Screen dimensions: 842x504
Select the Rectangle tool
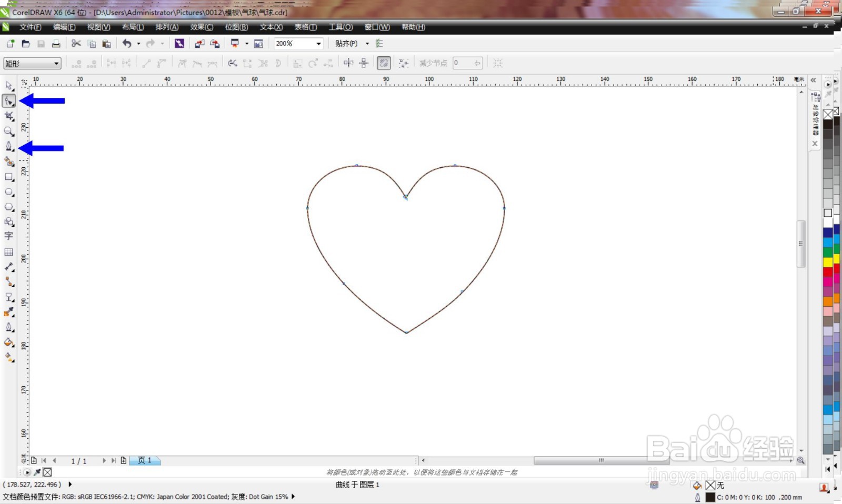click(9, 177)
